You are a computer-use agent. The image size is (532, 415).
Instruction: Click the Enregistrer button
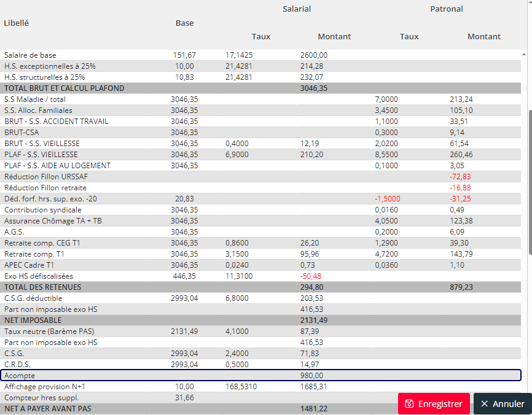[434, 404]
